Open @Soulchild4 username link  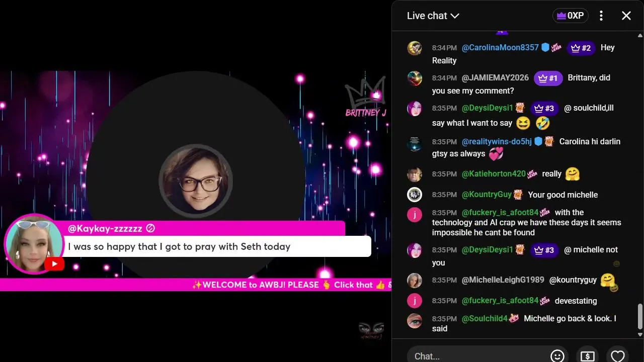[485, 318]
